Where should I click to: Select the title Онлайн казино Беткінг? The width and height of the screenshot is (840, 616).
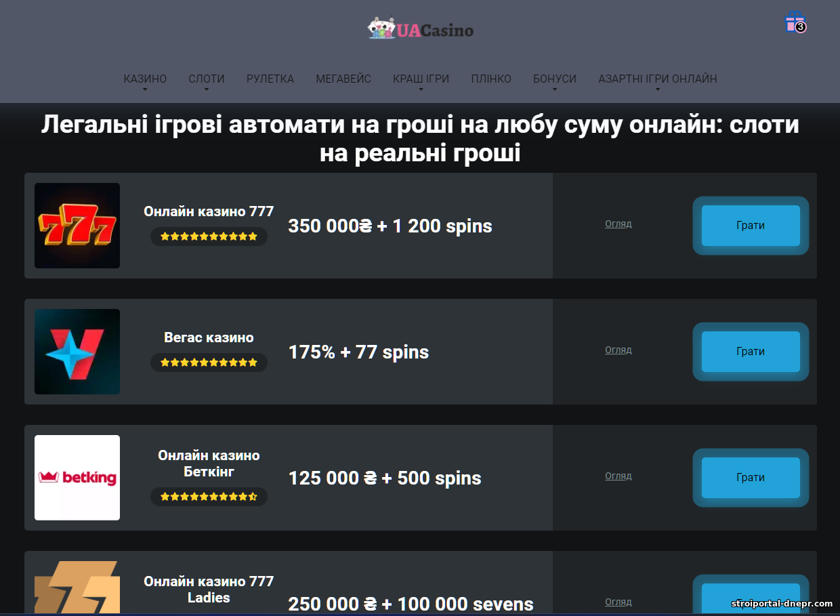(209, 464)
